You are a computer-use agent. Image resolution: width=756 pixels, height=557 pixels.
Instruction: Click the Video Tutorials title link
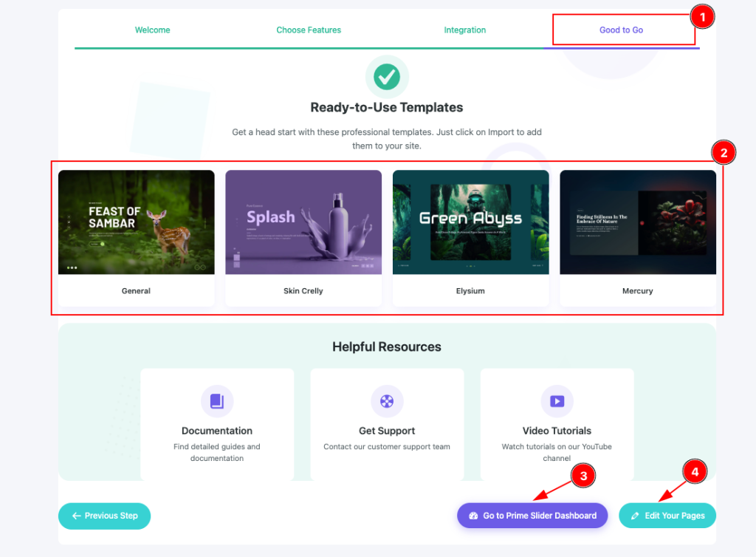click(x=557, y=431)
